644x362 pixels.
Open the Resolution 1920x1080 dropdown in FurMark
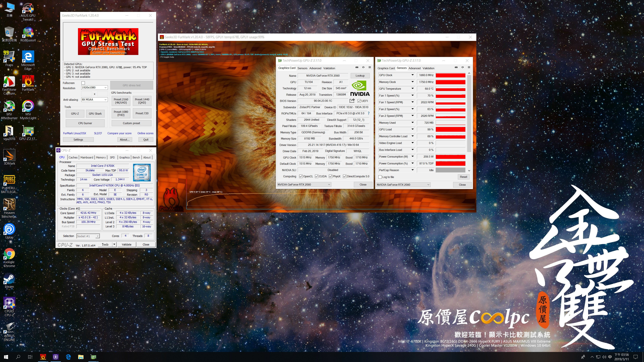[x=94, y=88]
